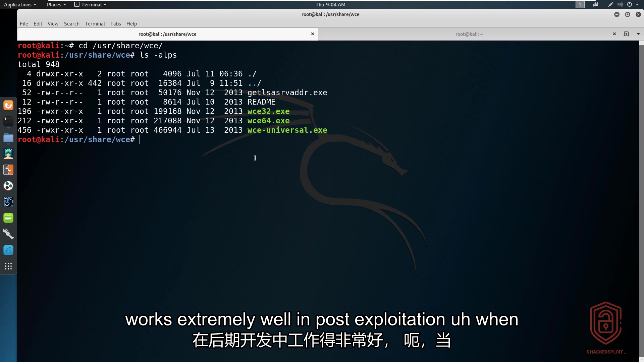This screenshot has width=644, height=362.
Task: Click the file size 199168
Action: pyautogui.click(x=167, y=111)
